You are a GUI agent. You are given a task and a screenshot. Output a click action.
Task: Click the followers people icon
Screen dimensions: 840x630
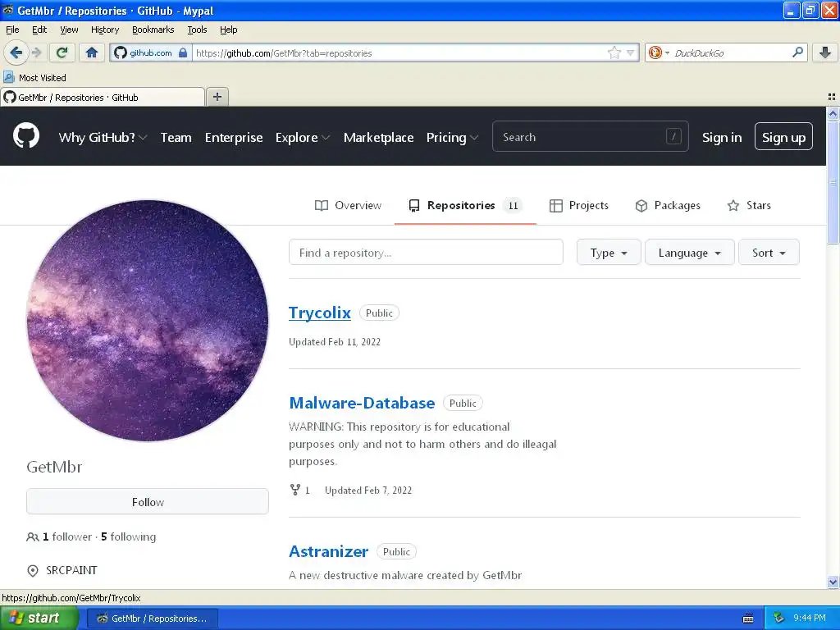[32, 536]
